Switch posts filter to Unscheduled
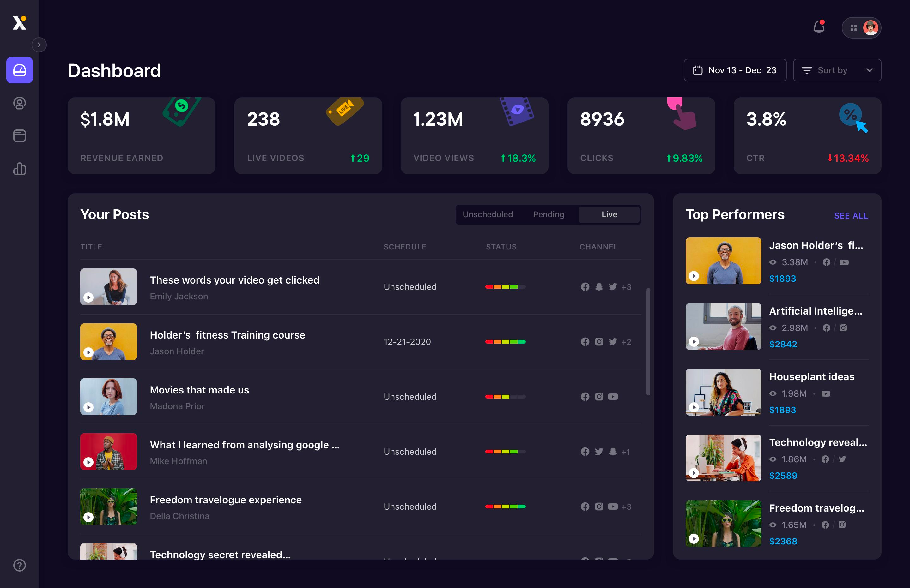This screenshot has width=910, height=588. [x=488, y=215]
